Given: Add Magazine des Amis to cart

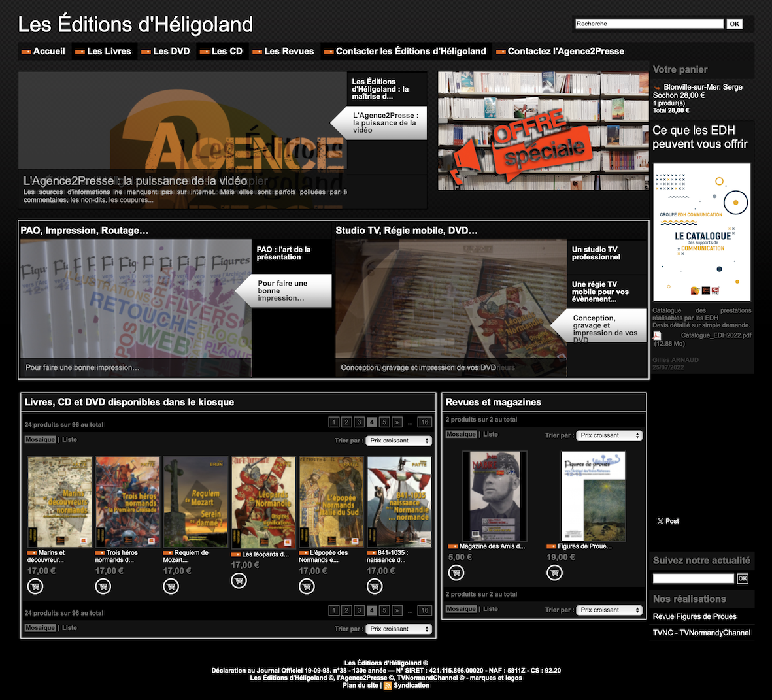Looking at the screenshot, I should [456, 573].
